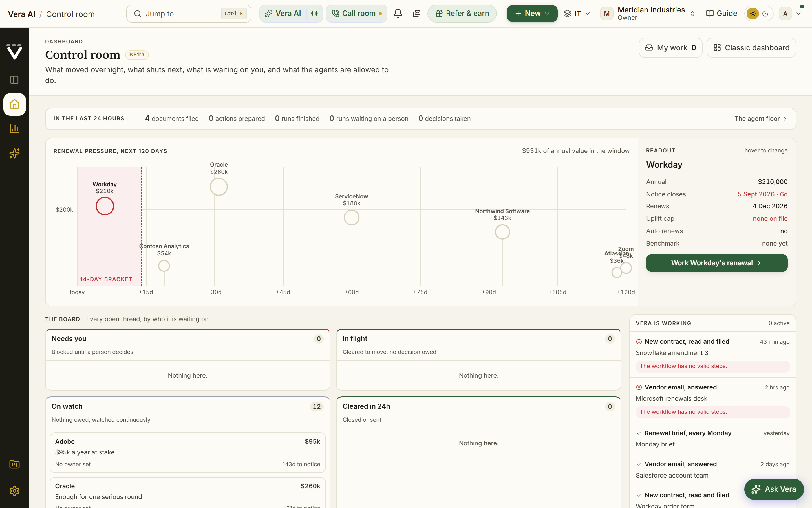Open the inbox mail icon in header
Image resolution: width=812 pixels, height=508 pixels.
[417, 14]
